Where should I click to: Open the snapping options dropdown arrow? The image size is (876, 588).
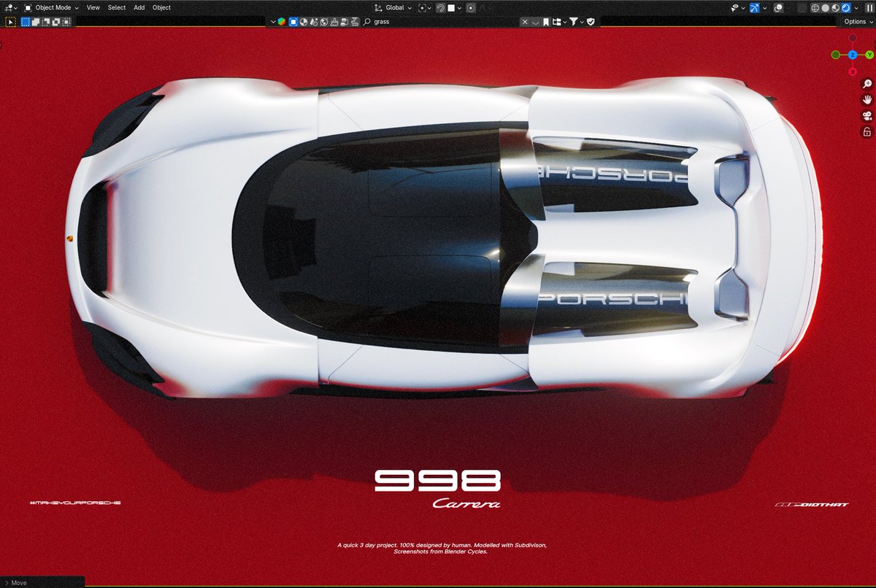[459, 7]
